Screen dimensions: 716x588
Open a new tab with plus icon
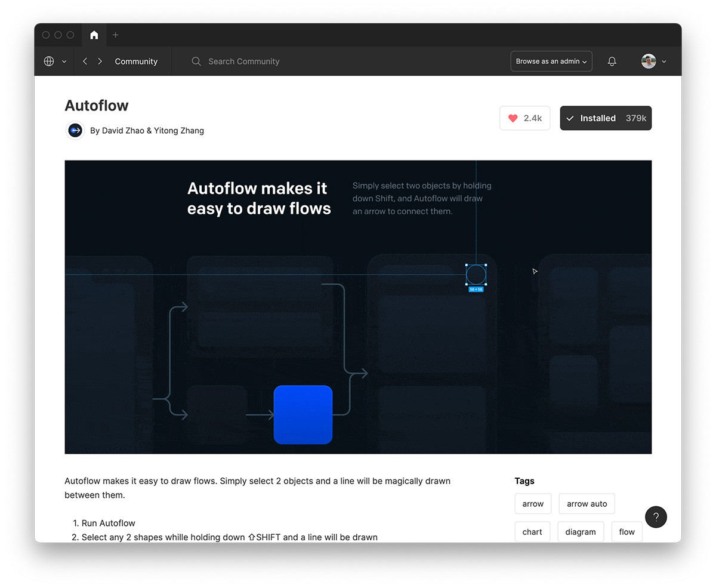click(116, 35)
